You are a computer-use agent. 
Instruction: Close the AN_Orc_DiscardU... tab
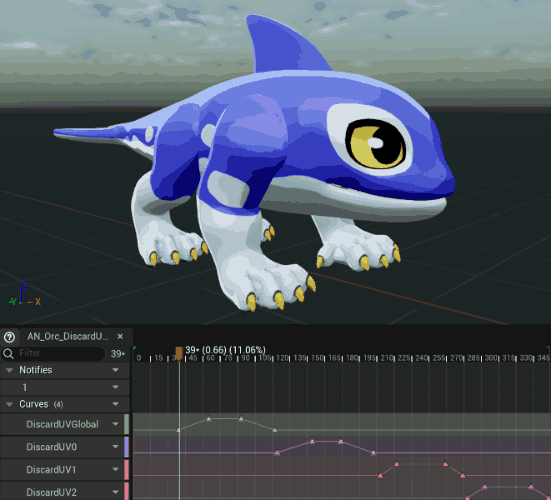[x=120, y=337]
